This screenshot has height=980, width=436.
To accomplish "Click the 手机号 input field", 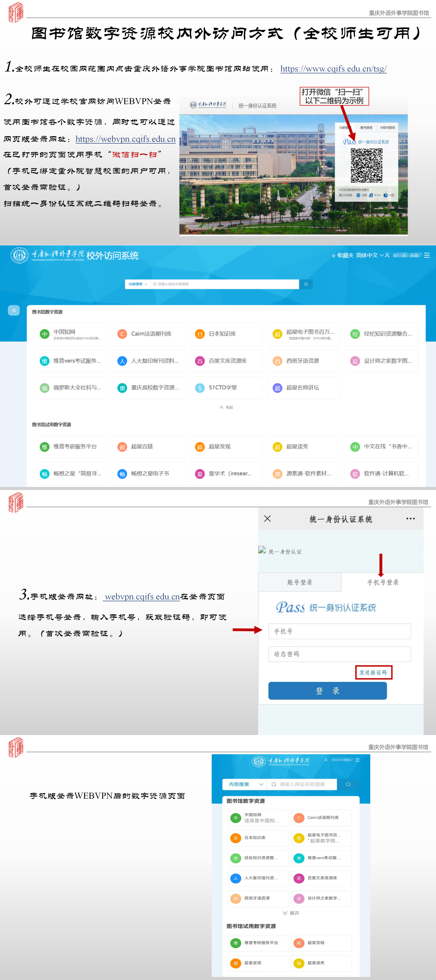I will click(340, 632).
